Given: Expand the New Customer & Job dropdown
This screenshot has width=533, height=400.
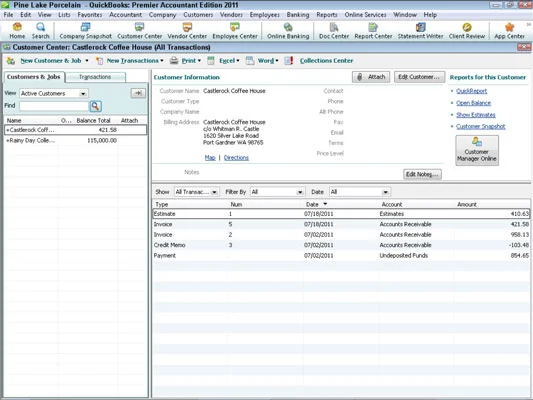Looking at the screenshot, I should coord(87,61).
